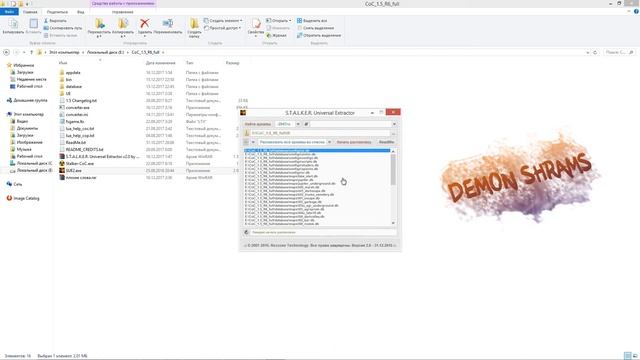This screenshot has height=360, width=640.
Task: Switch to the Поделиться ribbon tab
Action: (x=57, y=12)
